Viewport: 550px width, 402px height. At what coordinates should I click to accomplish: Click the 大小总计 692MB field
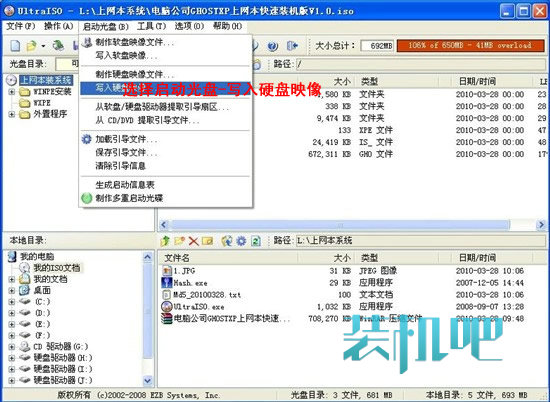click(377, 46)
